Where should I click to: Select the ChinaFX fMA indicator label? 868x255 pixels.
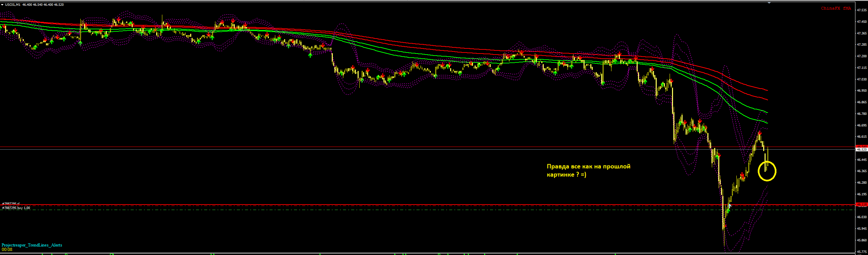pos(836,8)
